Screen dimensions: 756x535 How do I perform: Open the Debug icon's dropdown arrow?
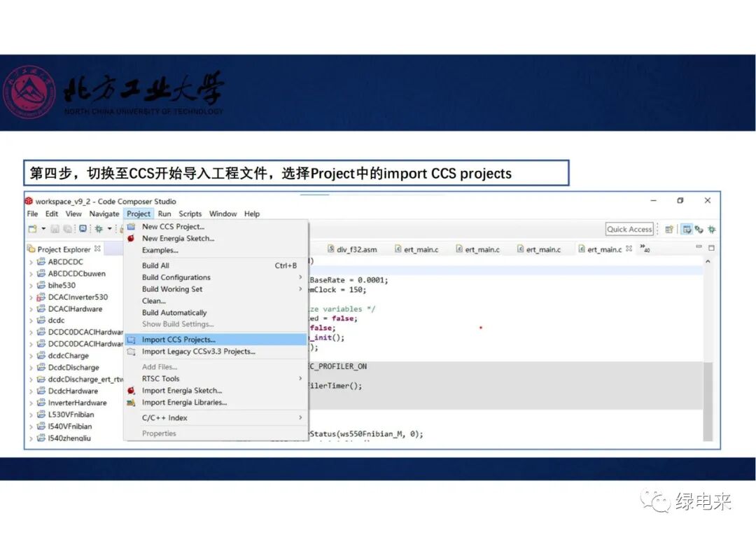click(109, 229)
